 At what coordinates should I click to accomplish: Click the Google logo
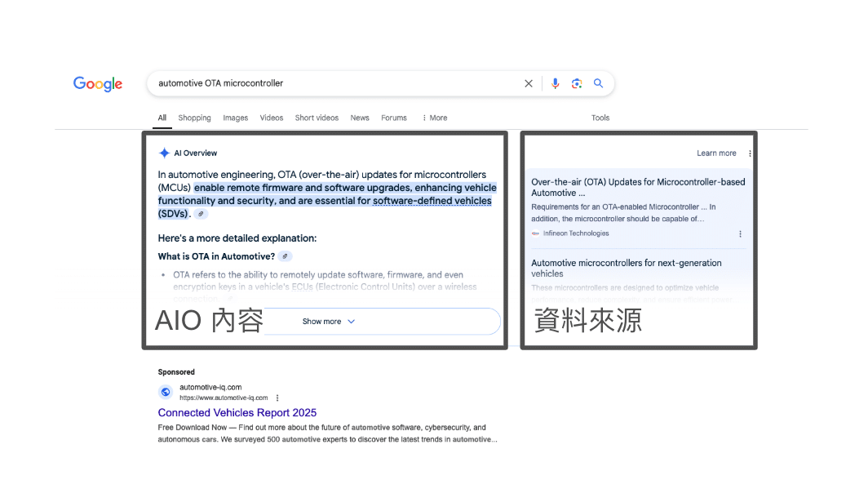(98, 84)
